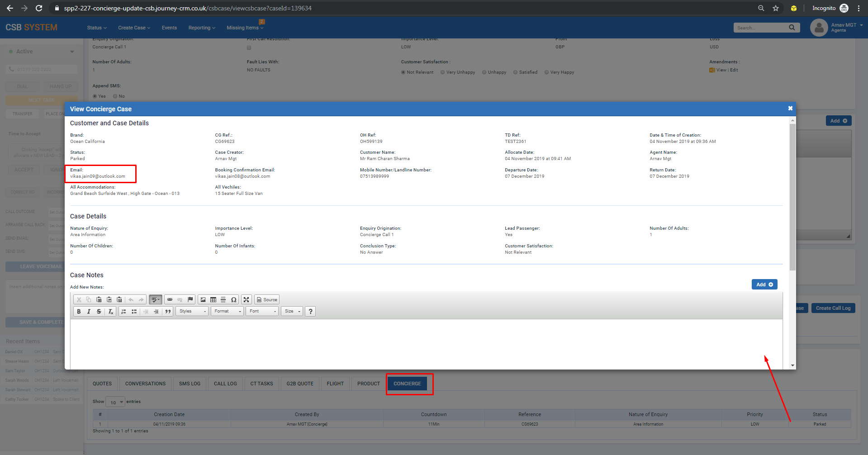Open the spell check tool
The width and height of the screenshot is (868, 455).
click(x=155, y=299)
